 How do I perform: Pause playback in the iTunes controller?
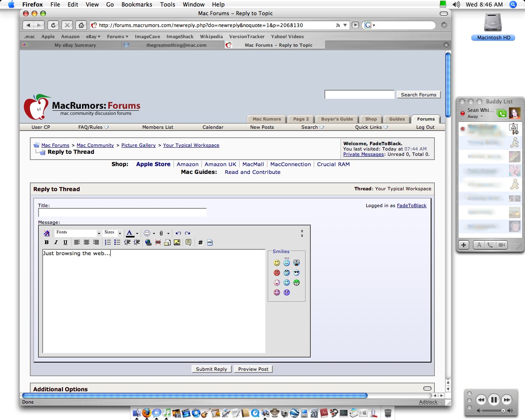[494, 399]
